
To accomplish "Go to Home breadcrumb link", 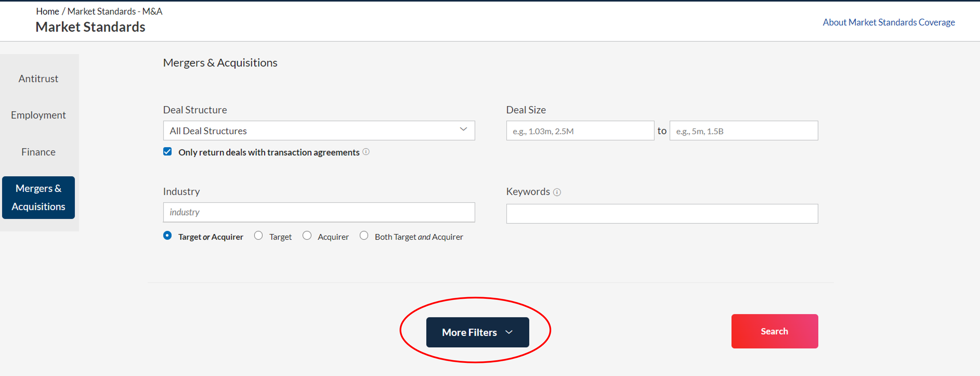I will pos(48,11).
